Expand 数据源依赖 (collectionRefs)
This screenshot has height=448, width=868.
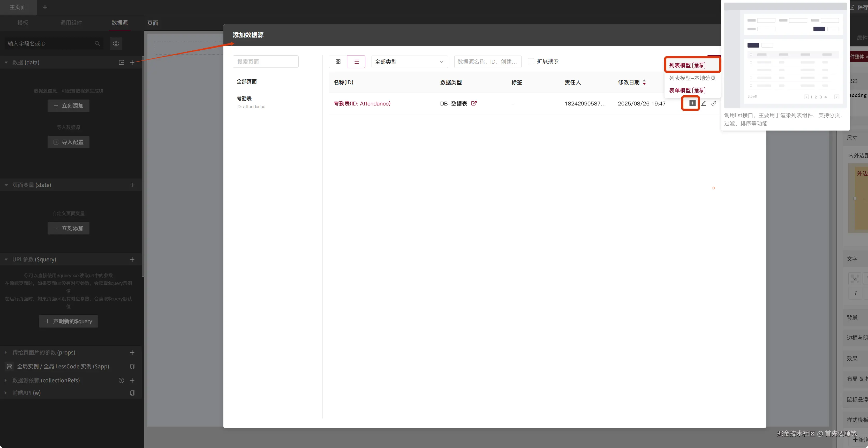(x=5, y=380)
